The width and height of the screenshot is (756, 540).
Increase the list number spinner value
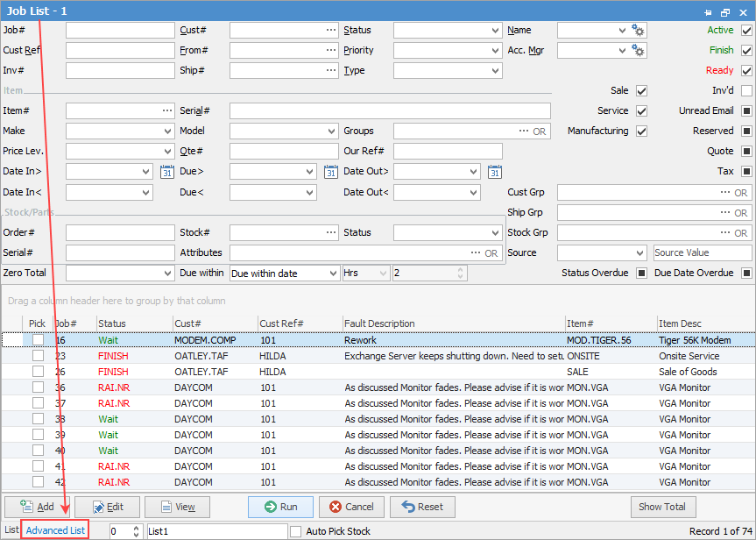pos(136,528)
